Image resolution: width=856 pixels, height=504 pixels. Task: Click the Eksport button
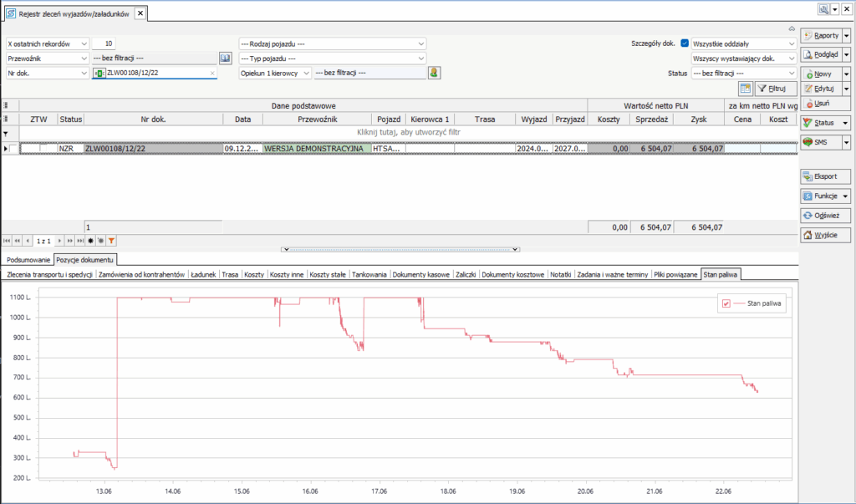[x=825, y=176]
